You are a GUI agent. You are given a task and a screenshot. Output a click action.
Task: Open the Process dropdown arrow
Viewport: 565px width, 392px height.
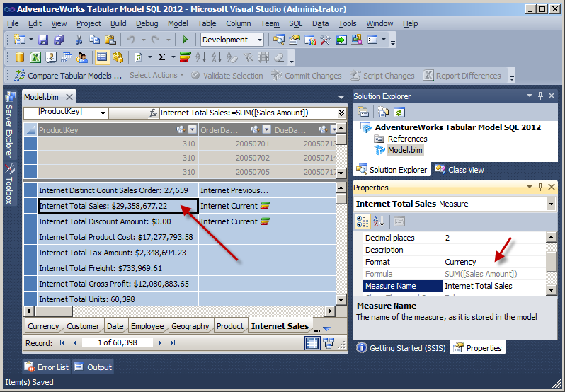150,57
